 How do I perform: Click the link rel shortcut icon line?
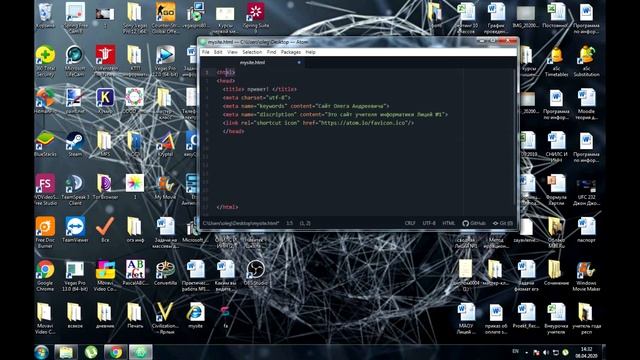tap(318, 123)
